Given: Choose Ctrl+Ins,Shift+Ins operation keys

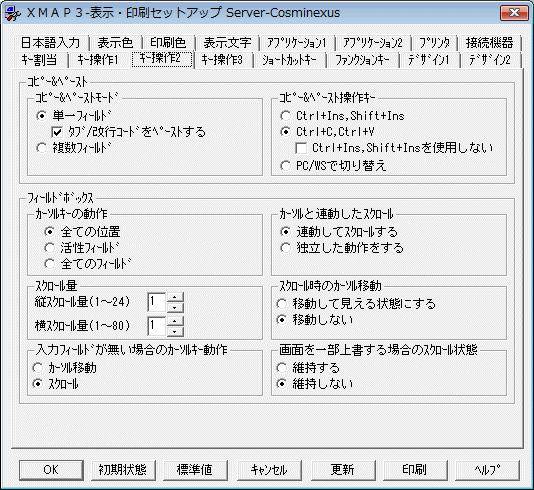Looking at the screenshot, I should (342, 116).
